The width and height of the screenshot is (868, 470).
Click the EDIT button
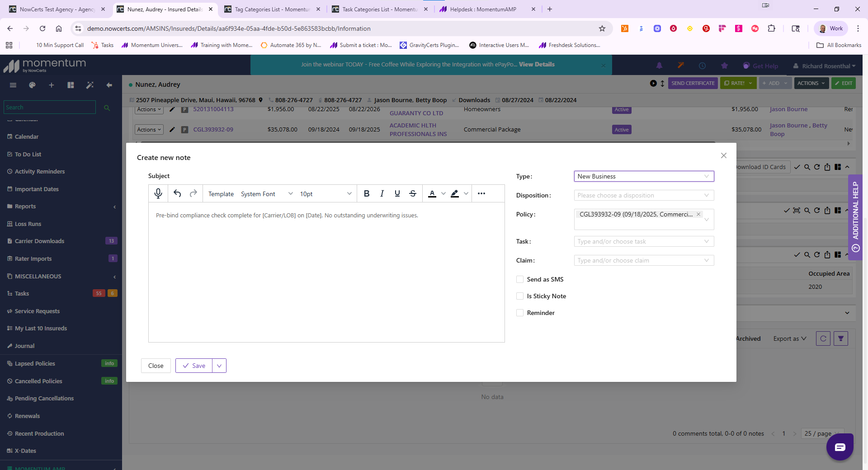844,83
